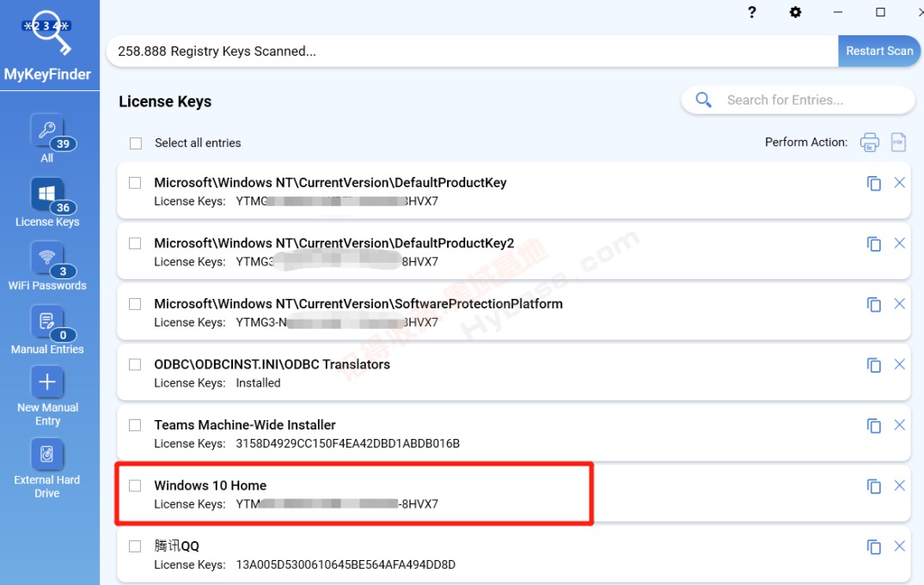Click the ODBC Translators entry title
Screen dimensions: 924x585
272,365
